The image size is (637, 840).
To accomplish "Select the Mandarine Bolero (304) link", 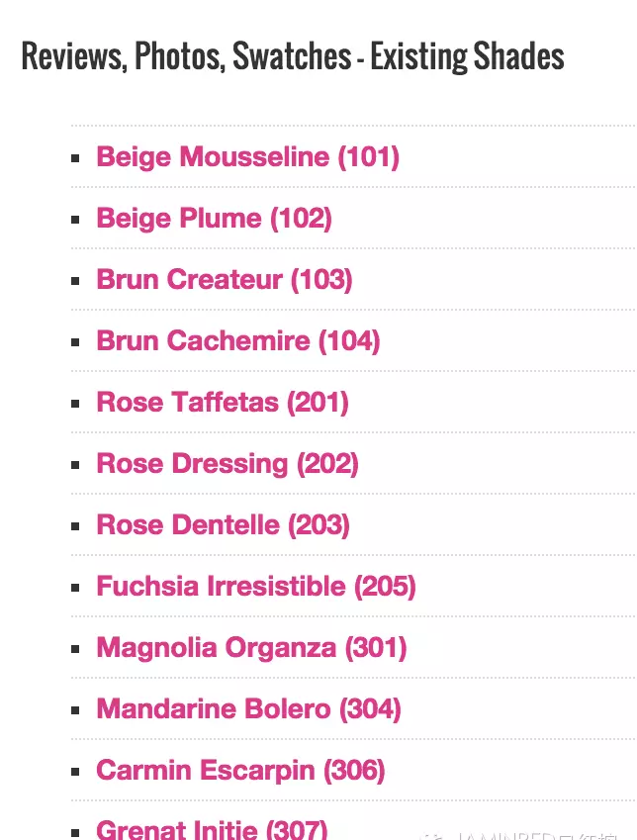I will coord(248,709).
